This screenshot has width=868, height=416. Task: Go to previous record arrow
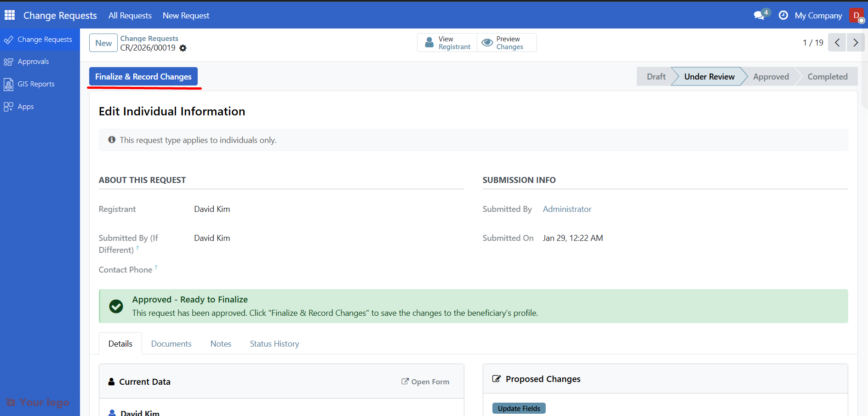pos(837,43)
